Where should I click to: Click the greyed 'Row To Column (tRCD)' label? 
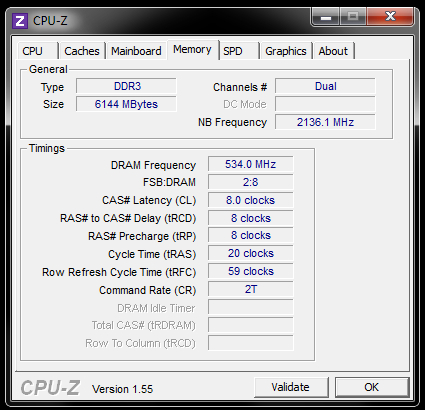(x=140, y=343)
